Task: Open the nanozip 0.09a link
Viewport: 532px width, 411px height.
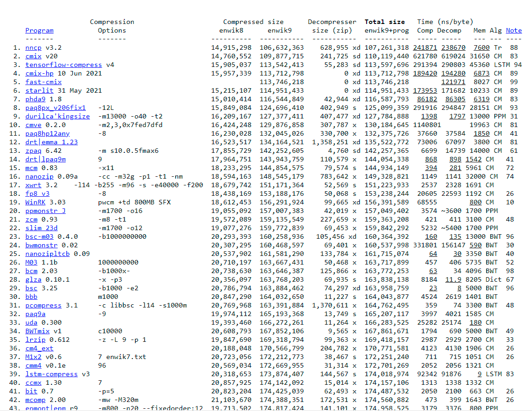Action: (x=39, y=176)
